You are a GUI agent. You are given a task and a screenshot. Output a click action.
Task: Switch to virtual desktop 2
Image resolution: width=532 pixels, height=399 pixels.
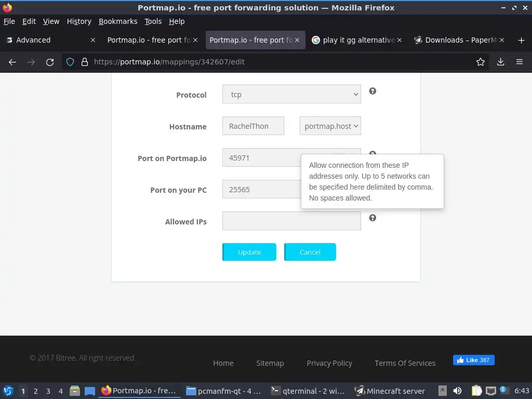36,391
